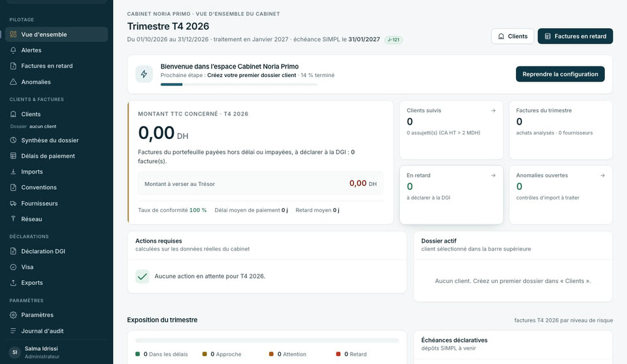Click the green Dans les délais swatch

tap(138, 354)
